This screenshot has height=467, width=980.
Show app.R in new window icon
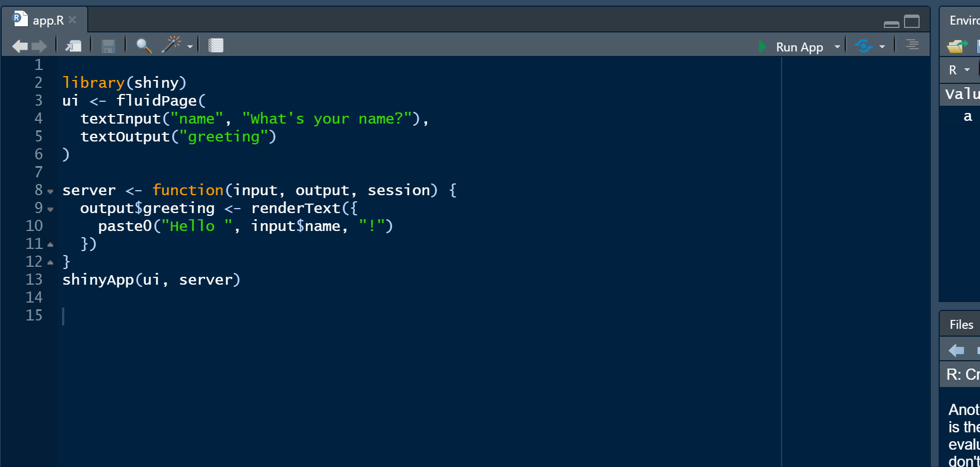pos(73,46)
